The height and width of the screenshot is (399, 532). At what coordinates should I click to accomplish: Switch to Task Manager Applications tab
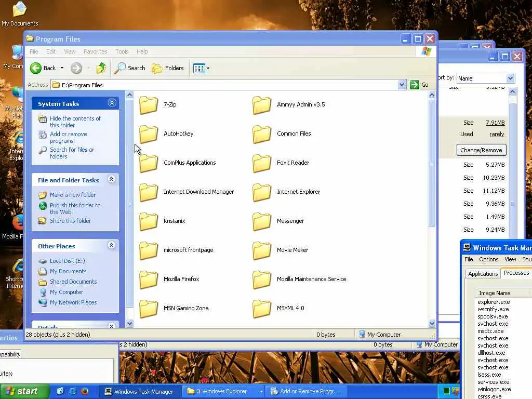[x=483, y=274]
